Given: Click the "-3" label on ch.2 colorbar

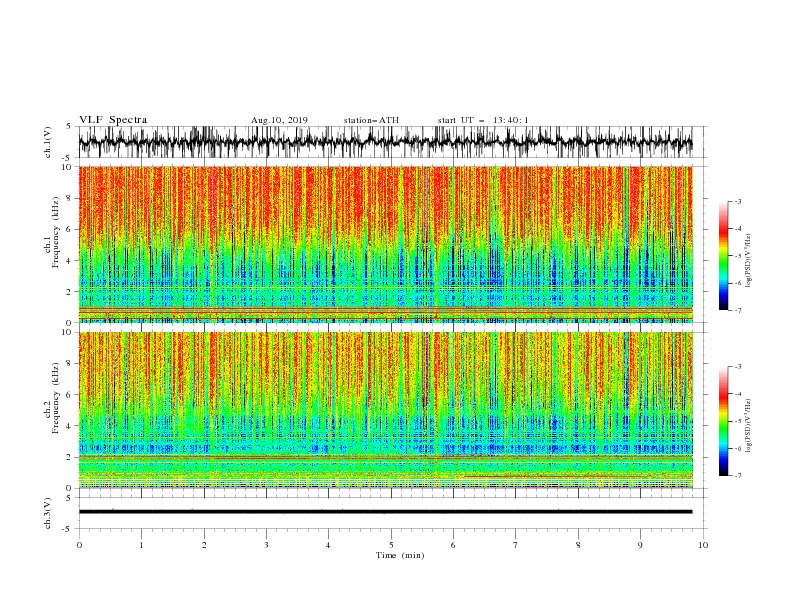Looking at the screenshot, I should [738, 367].
